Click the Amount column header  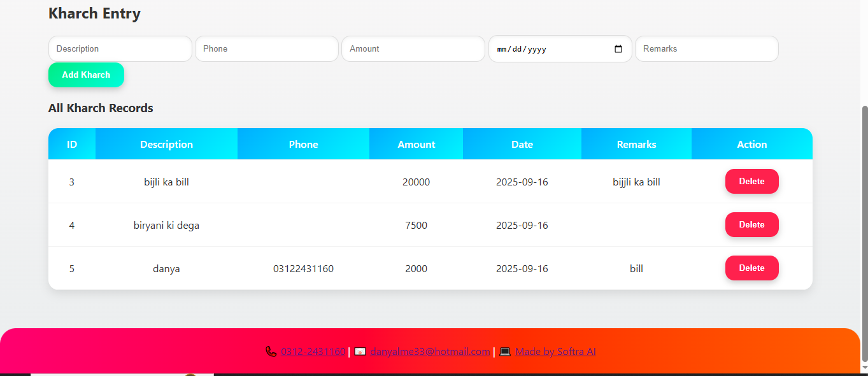[x=416, y=144]
